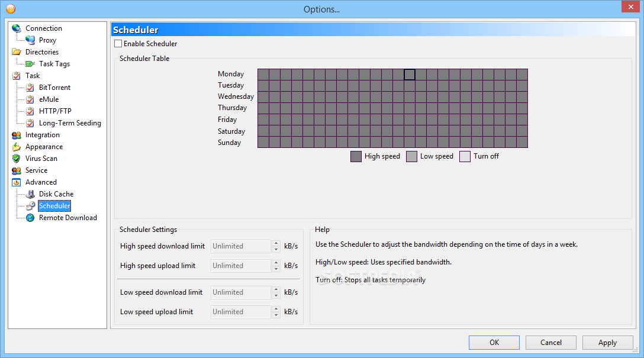644x358 pixels.
Task: Click the Apply button
Action: point(607,343)
